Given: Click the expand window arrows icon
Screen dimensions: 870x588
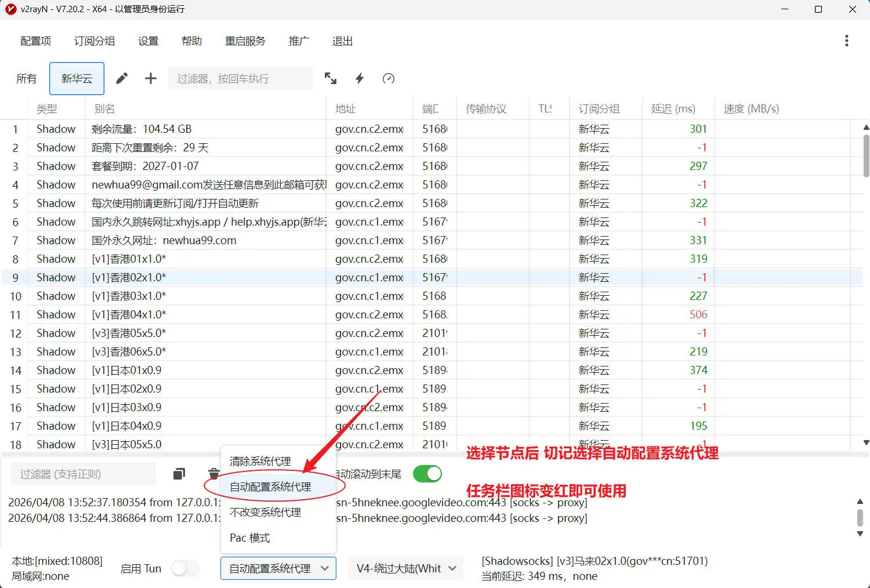Looking at the screenshot, I should (331, 78).
